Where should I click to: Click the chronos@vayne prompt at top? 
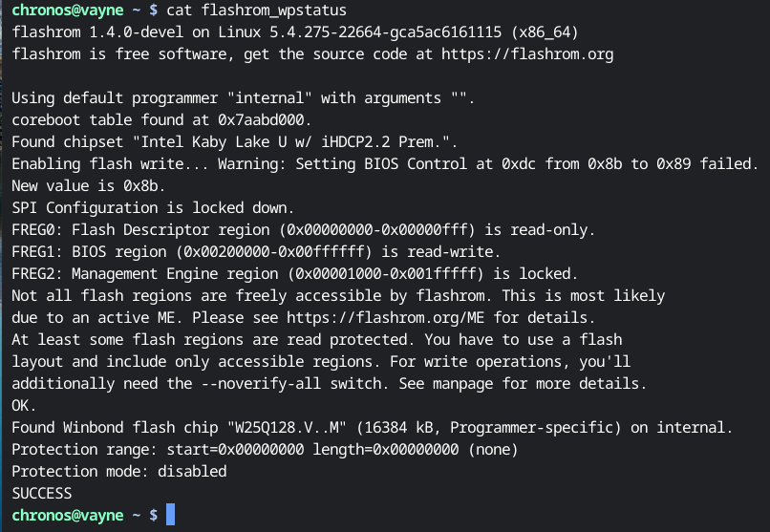[x=67, y=11]
